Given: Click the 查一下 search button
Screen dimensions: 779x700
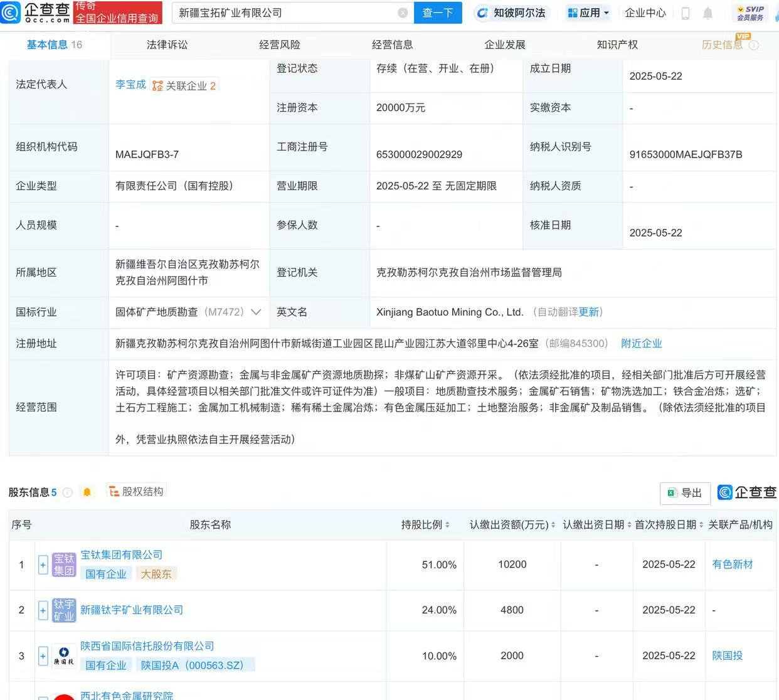Looking at the screenshot, I should pos(438,13).
